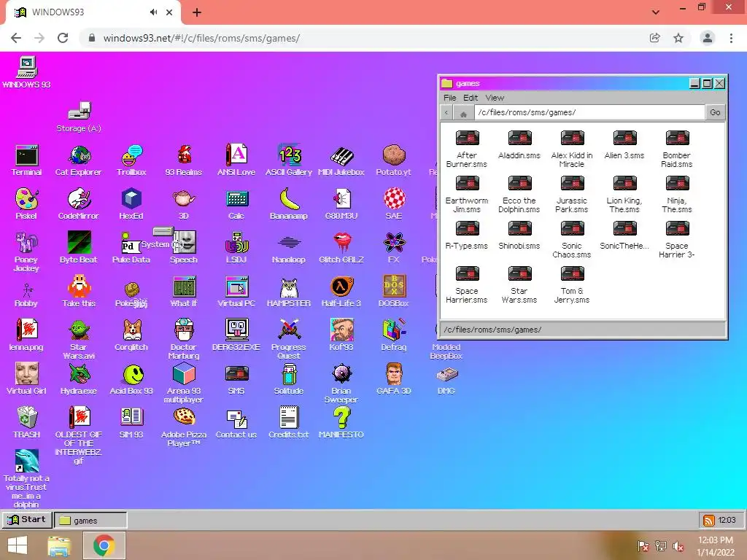747x560 pixels.
Task: Click back arrow in games window
Action: tap(446, 113)
